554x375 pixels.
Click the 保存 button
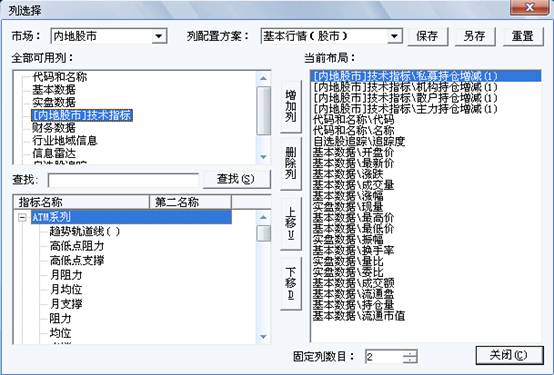click(x=427, y=36)
